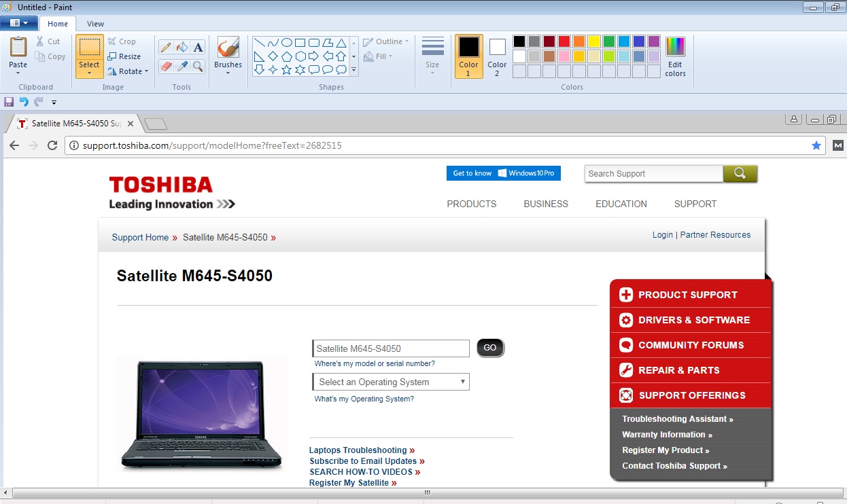The width and height of the screenshot is (847, 504).
Task: Open the SUPPORT navigation menu
Action: coord(695,204)
